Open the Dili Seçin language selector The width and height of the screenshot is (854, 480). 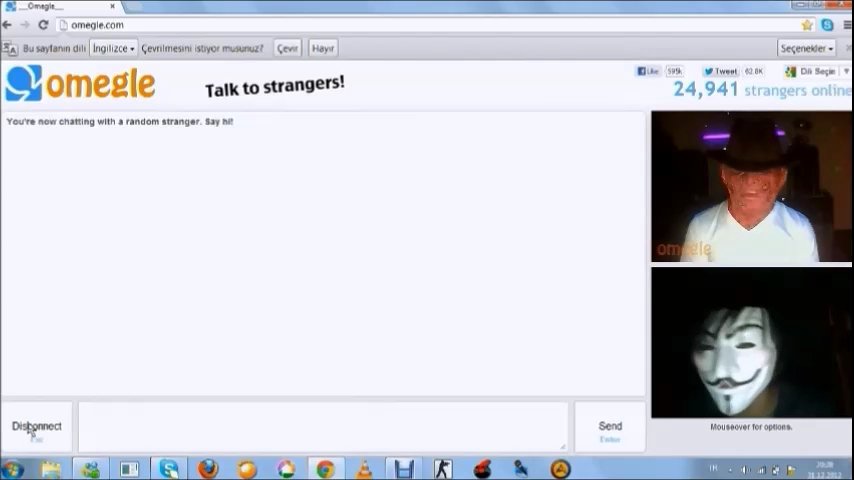(x=816, y=71)
